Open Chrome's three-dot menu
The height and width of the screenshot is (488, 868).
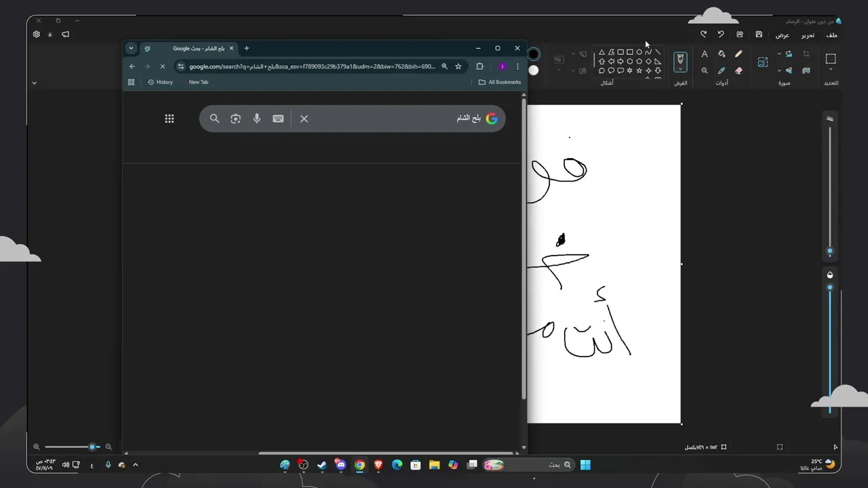pyautogui.click(x=517, y=66)
